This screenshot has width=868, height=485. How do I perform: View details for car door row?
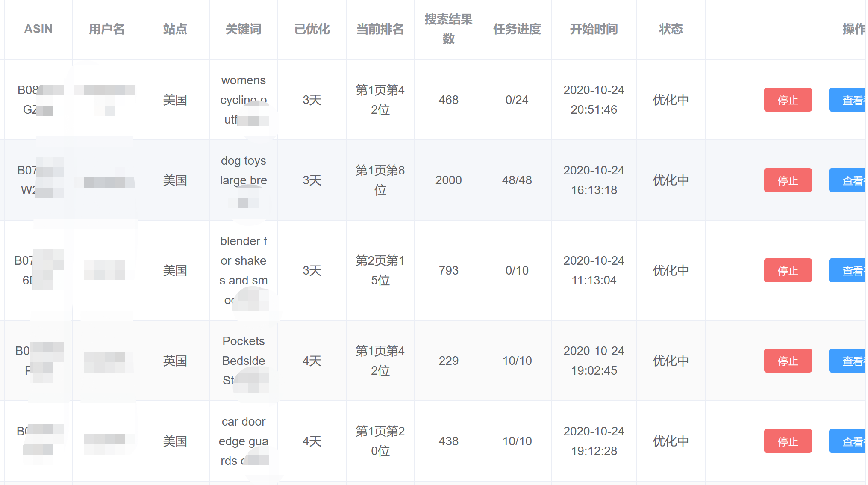coord(848,441)
